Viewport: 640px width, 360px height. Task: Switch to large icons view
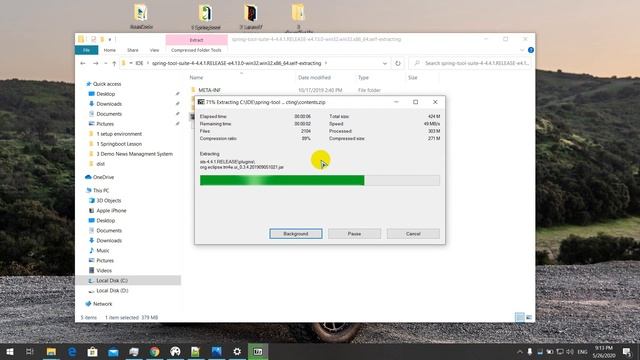coord(529,317)
